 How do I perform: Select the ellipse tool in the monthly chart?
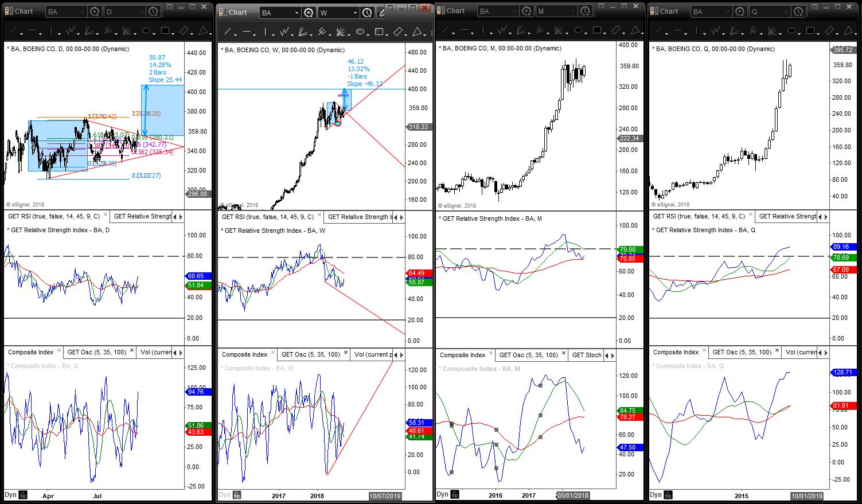(x=578, y=30)
